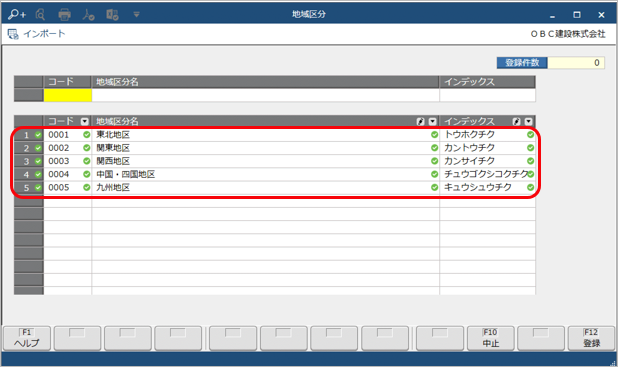The image size is (618, 367).
Task: Select the 東北地区 name cell
Action: pyautogui.click(x=265, y=135)
